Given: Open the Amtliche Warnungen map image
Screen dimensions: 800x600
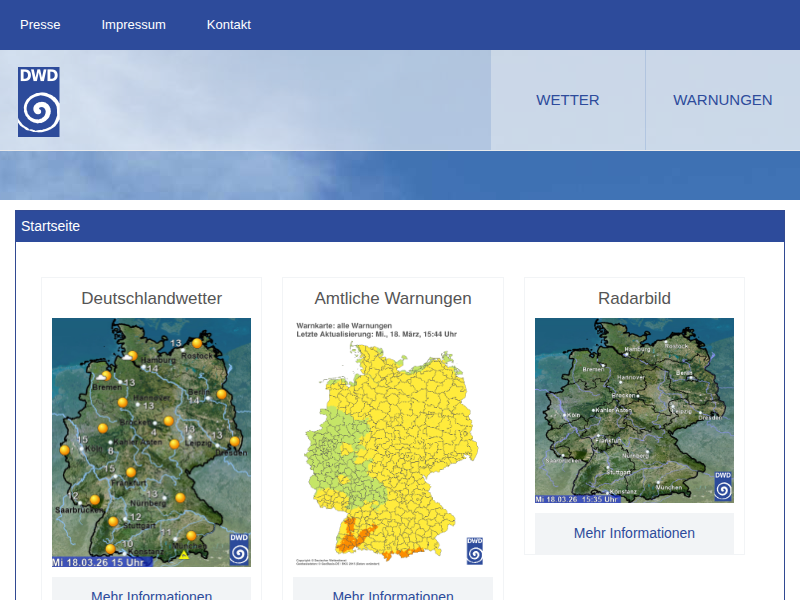Looking at the screenshot, I should (x=392, y=440).
